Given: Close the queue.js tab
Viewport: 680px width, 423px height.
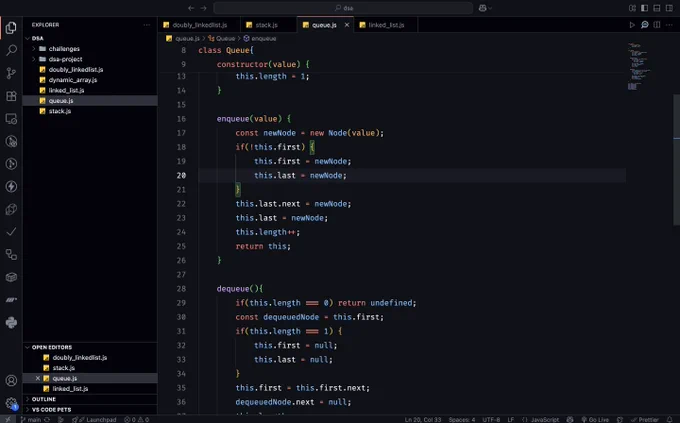Looking at the screenshot, I should click(x=347, y=25).
